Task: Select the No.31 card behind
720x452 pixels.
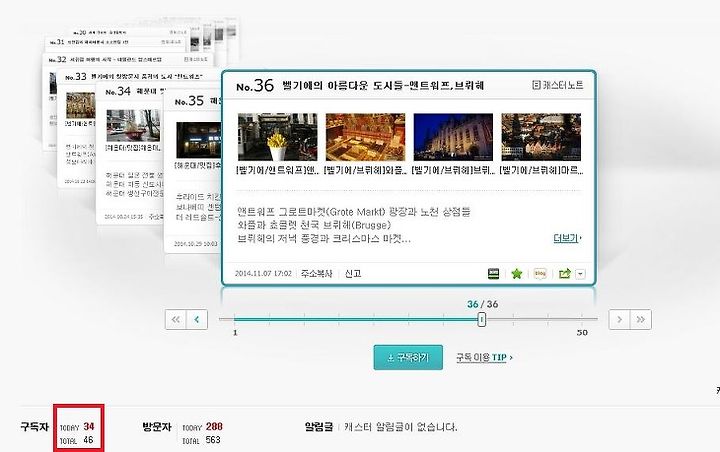Action: coord(115,42)
